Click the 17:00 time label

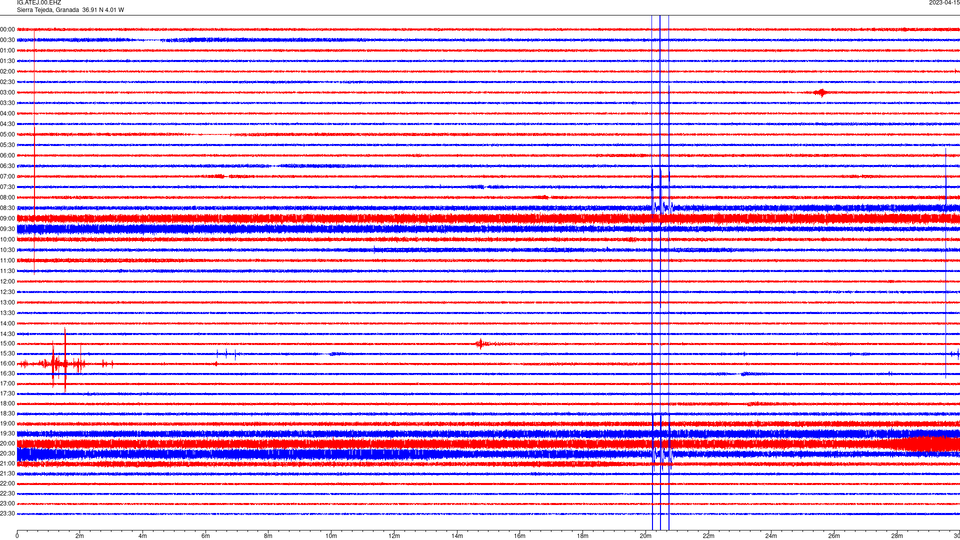pyautogui.click(x=7, y=384)
